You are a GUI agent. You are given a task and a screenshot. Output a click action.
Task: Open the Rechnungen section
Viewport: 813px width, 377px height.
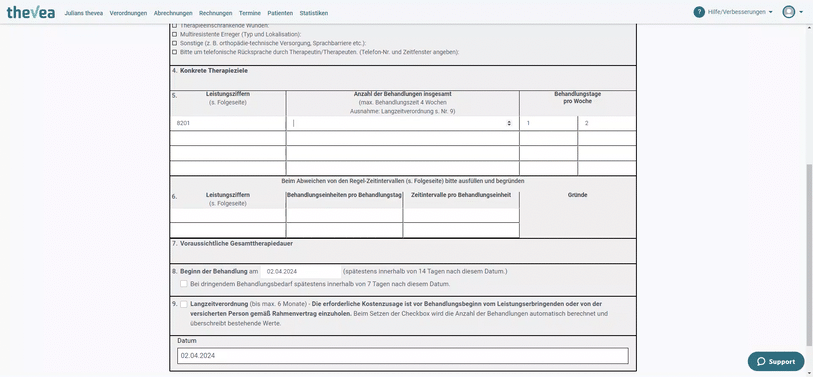(216, 13)
